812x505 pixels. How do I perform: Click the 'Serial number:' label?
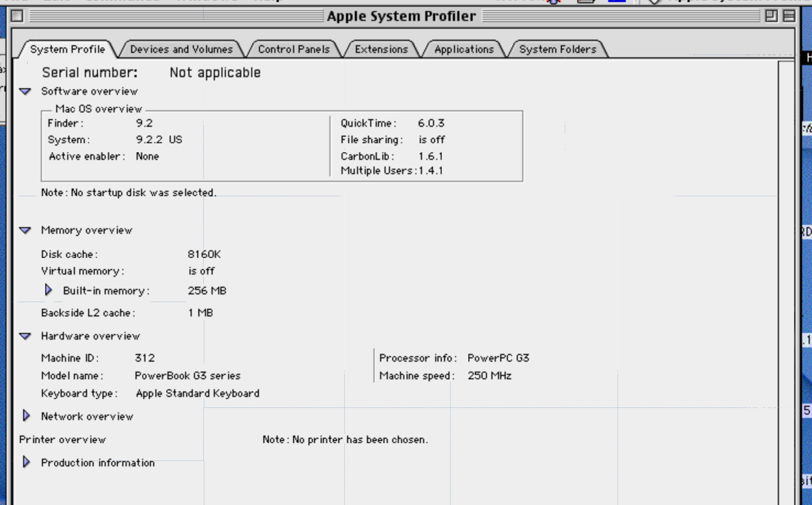(x=90, y=73)
